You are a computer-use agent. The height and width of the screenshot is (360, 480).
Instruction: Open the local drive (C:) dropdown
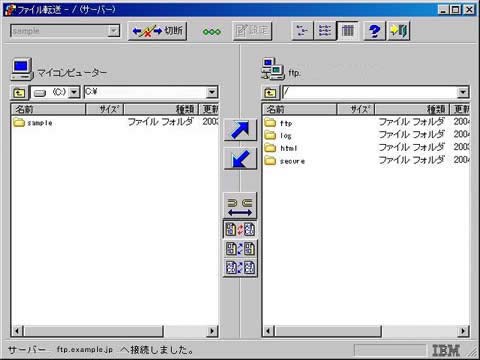point(74,92)
